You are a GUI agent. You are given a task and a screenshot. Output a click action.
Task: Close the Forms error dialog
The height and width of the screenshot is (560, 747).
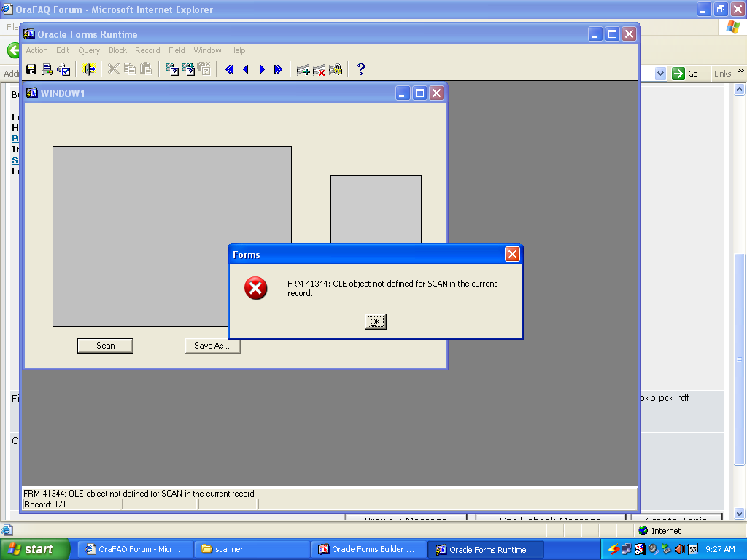(x=512, y=254)
